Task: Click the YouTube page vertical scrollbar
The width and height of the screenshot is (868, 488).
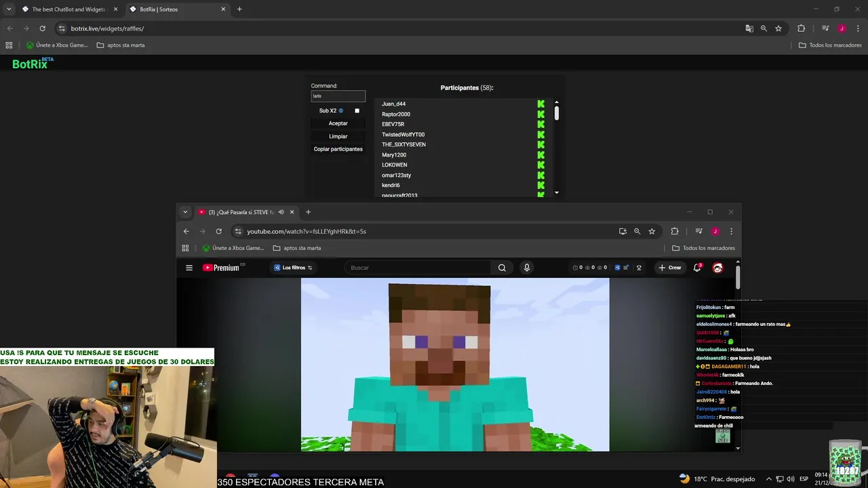Action: click(x=738, y=278)
